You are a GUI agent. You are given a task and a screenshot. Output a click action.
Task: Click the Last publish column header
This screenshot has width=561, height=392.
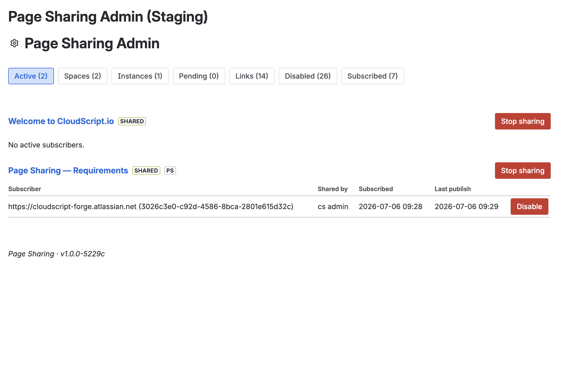pyautogui.click(x=453, y=189)
